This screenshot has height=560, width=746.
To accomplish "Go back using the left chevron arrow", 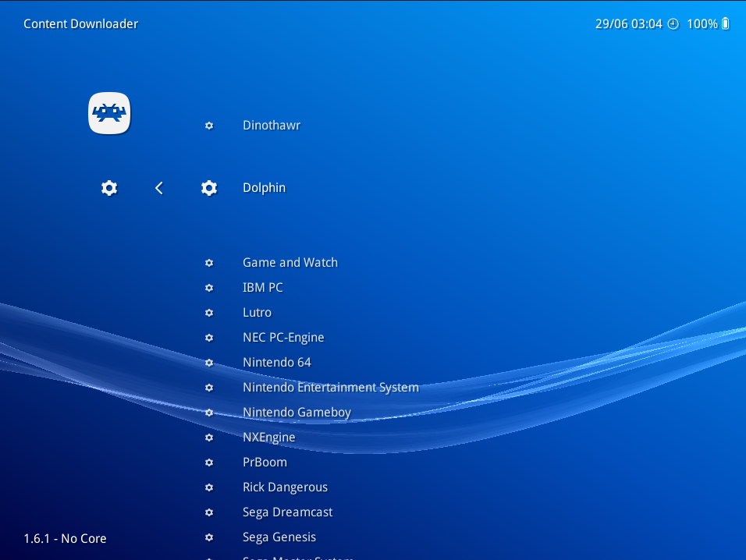I will (159, 188).
